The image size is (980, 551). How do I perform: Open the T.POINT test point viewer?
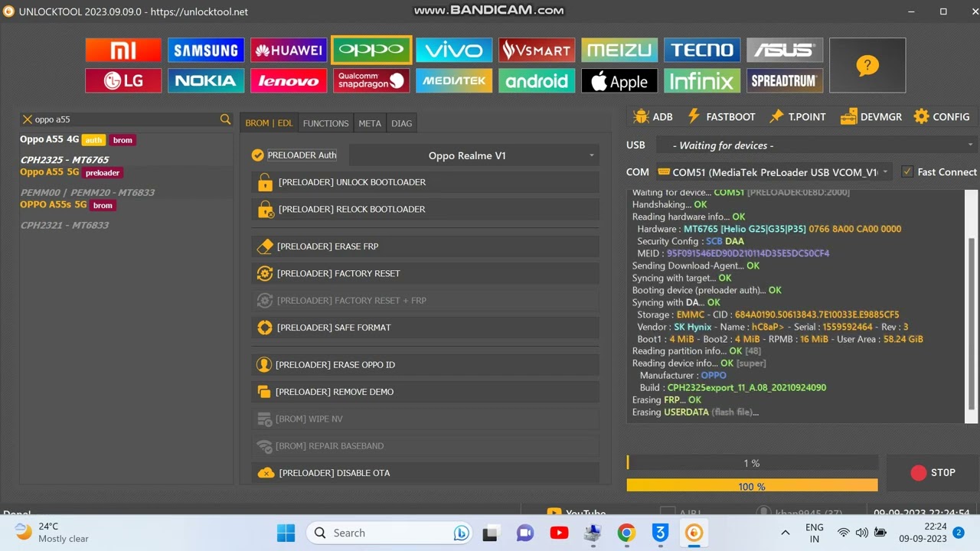[x=798, y=116]
